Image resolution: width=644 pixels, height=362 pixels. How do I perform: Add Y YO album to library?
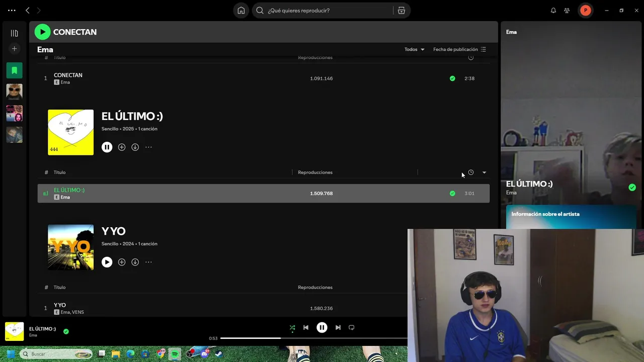pos(122,262)
